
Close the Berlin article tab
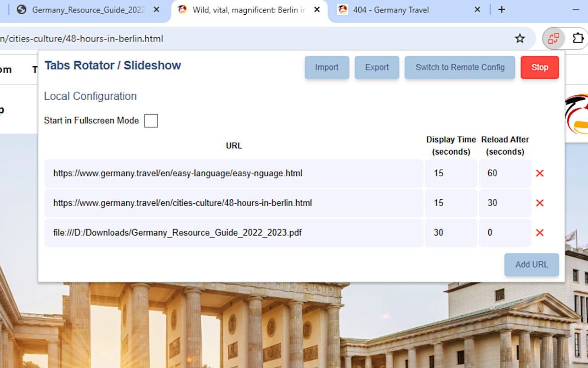[317, 9]
